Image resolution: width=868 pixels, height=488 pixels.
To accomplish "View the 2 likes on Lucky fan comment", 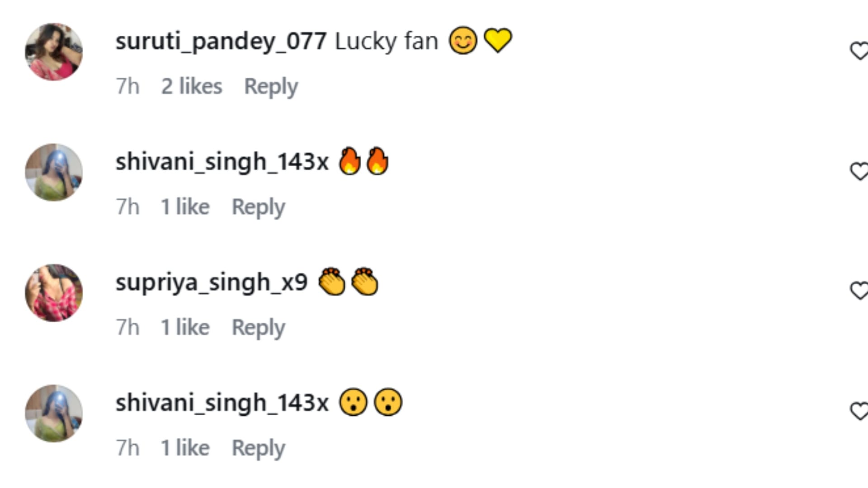I will [192, 86].
